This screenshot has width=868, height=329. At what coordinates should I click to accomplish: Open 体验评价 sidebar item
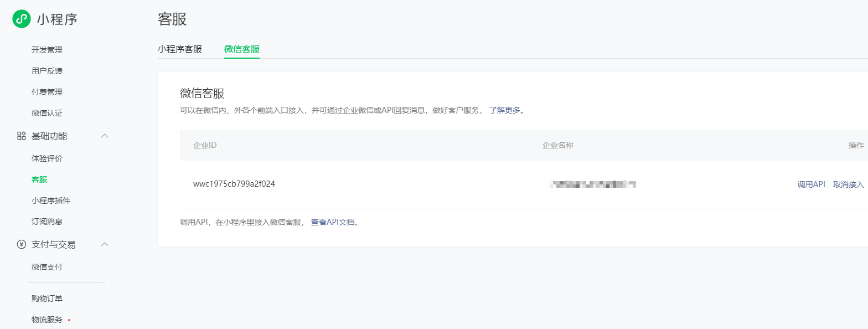coord(47,158)
